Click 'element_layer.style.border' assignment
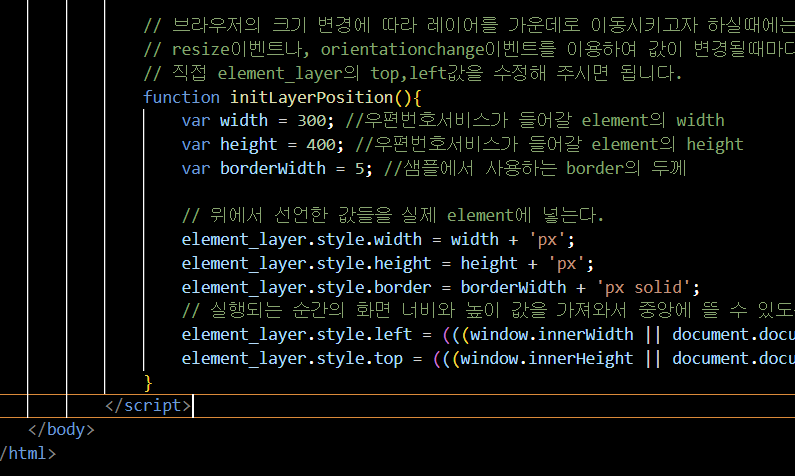Screen dimensions: 795x476 tap(306, 287)
